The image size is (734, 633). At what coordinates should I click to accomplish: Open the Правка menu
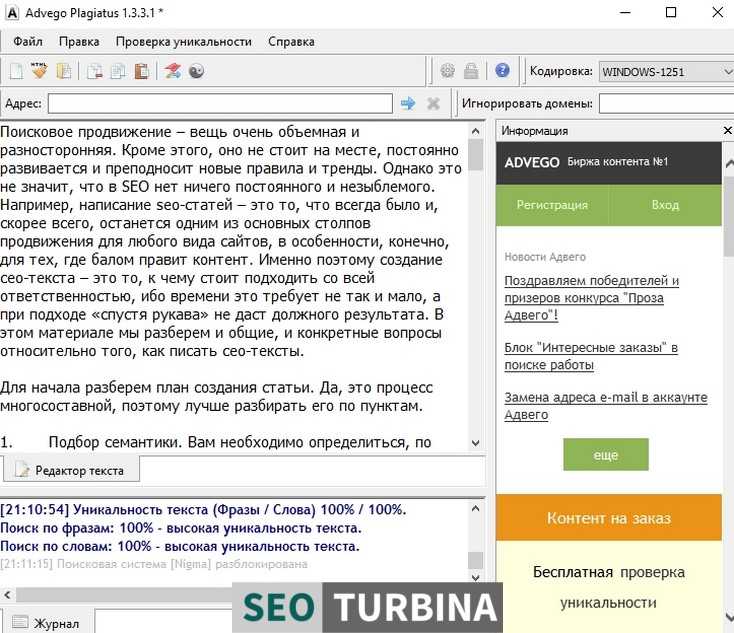click(79, 42)
